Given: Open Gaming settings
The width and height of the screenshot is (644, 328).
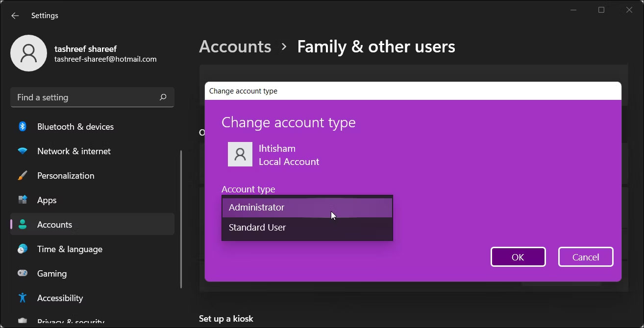Looking at the screenshot, I should (92, 274).
